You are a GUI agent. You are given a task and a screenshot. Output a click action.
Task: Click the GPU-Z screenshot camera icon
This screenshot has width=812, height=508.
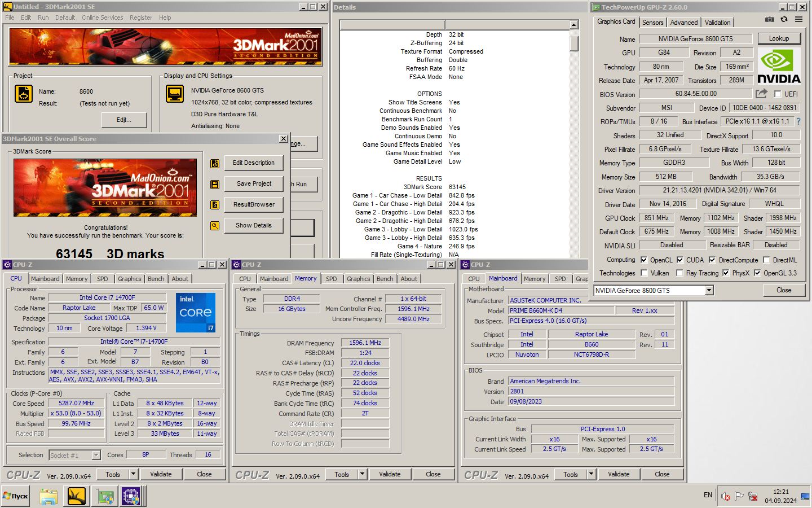point(769,19)
